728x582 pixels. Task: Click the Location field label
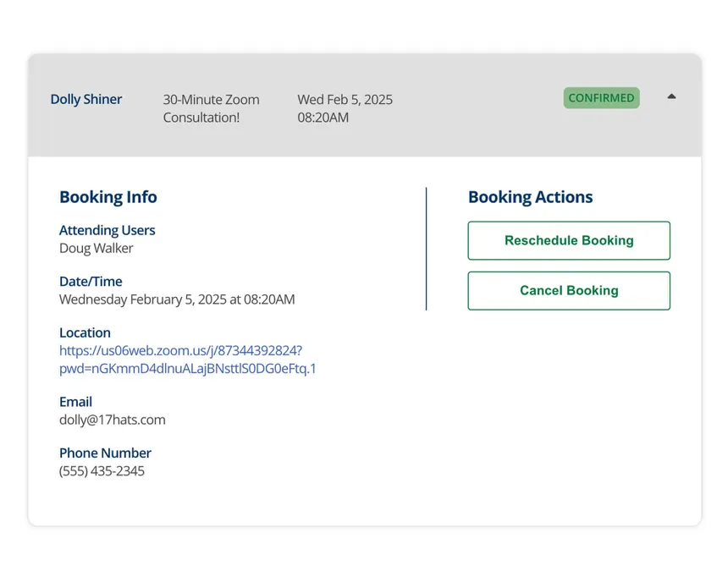click(85, 333)
